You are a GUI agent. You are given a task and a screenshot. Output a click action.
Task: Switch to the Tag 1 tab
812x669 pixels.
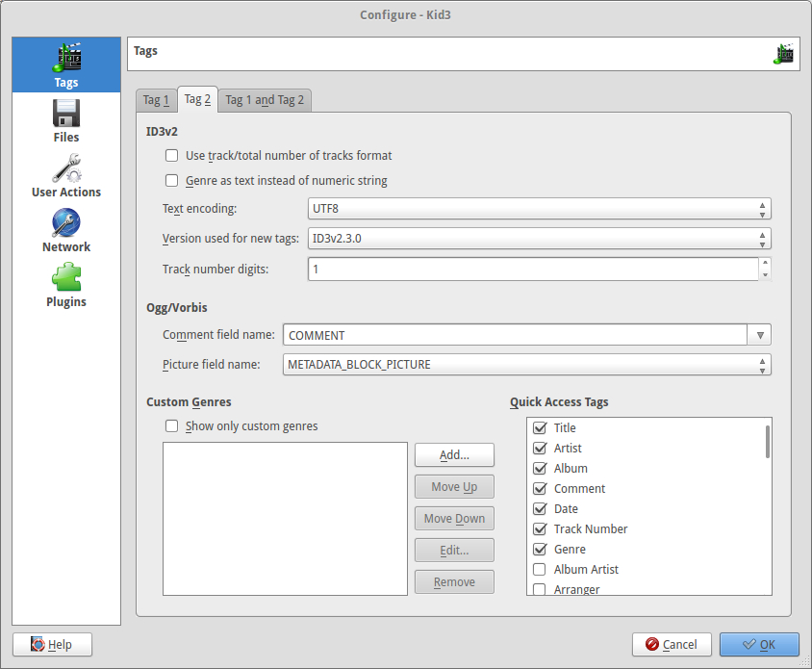[x=157, y=100]
